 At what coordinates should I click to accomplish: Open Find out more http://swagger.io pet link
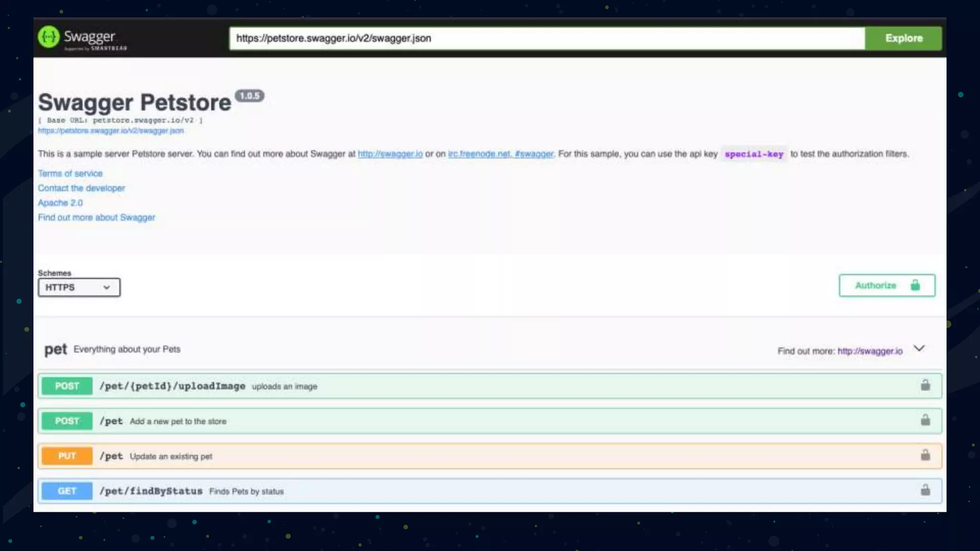point(870,351)
